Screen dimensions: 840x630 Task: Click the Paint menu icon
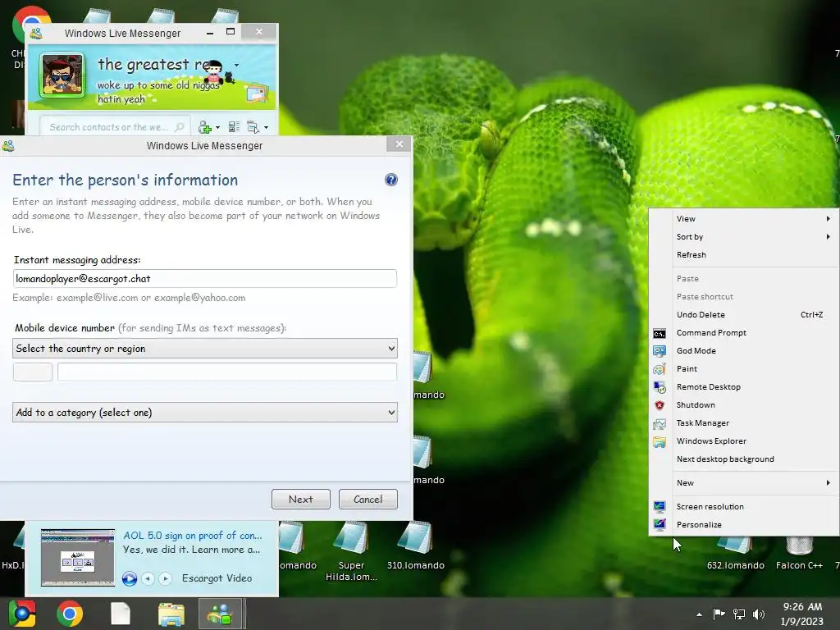[x=660, y=369]
